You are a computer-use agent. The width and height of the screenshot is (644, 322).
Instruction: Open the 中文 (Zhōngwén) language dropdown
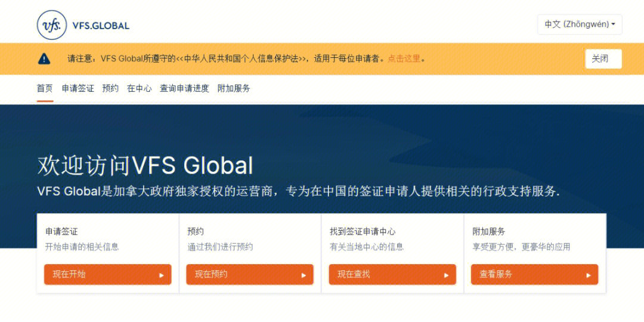(580, 24)
